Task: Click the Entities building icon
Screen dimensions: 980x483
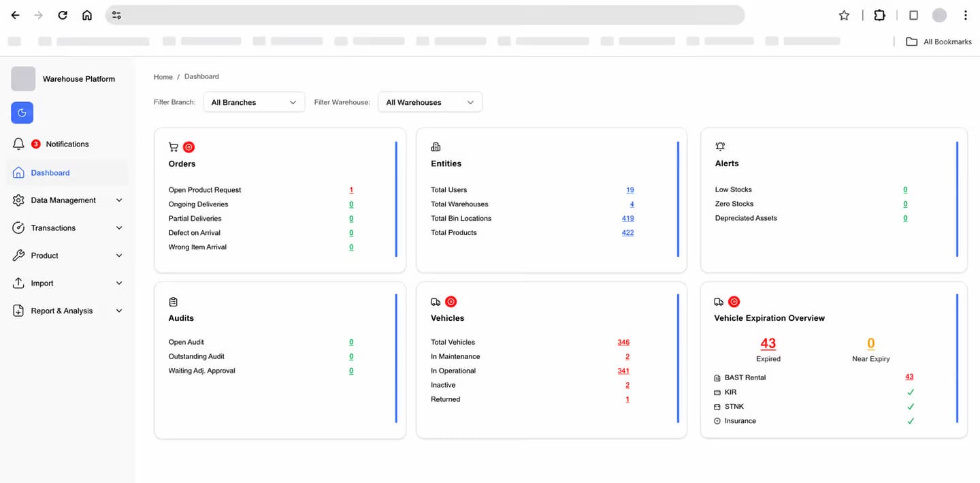Action: click(x=436, y=146)
